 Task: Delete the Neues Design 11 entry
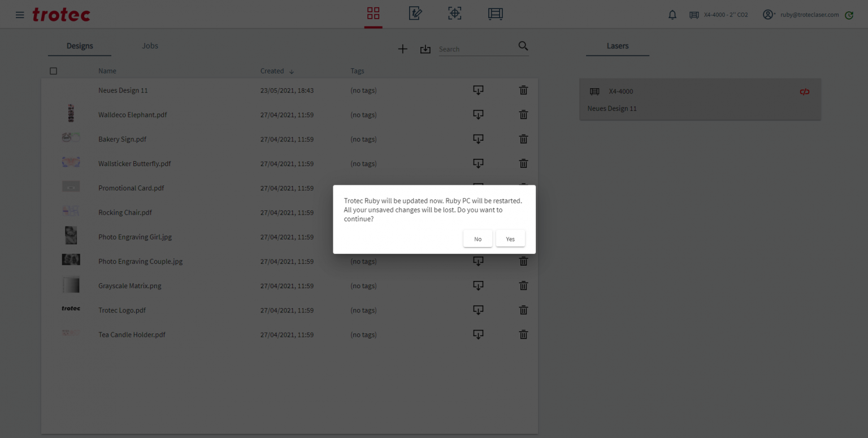523,90
